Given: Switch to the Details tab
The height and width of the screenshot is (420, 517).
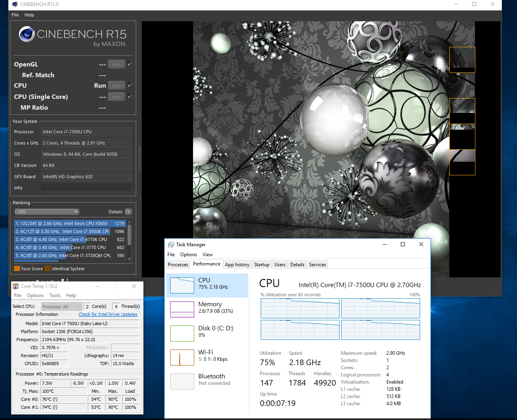Looking at the screenshot, I should pos(297,265).
